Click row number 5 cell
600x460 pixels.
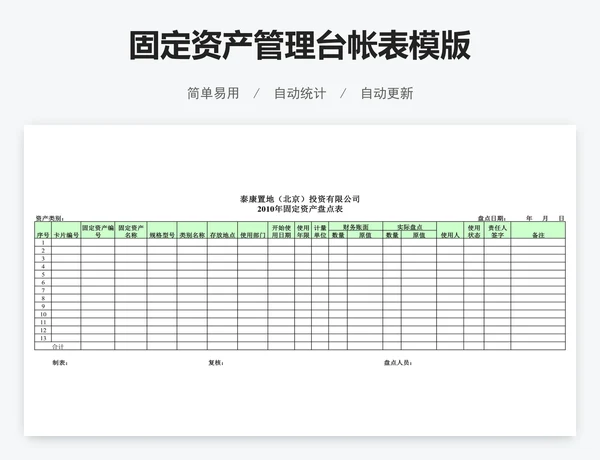(x=43, y=274)
